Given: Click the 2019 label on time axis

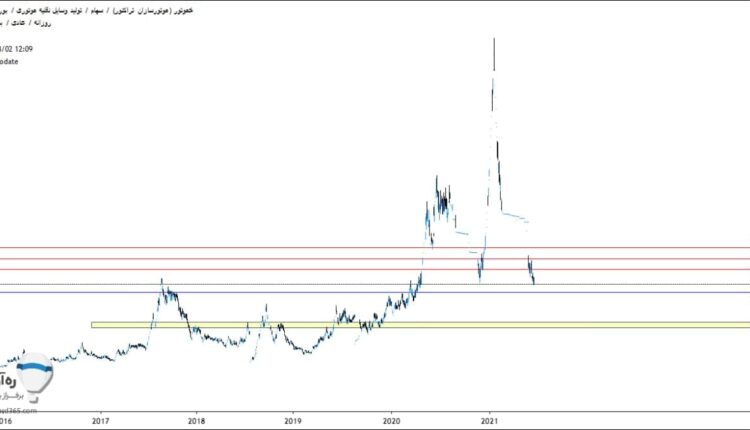Looking at the screenshot, I should pyautogui.click(x=294, y=422).
